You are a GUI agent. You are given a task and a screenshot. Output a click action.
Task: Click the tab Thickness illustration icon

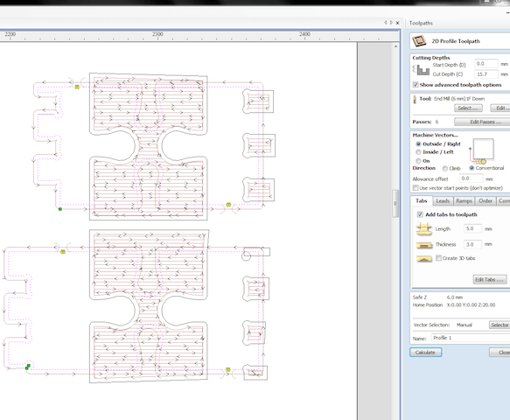coord(423,245)
